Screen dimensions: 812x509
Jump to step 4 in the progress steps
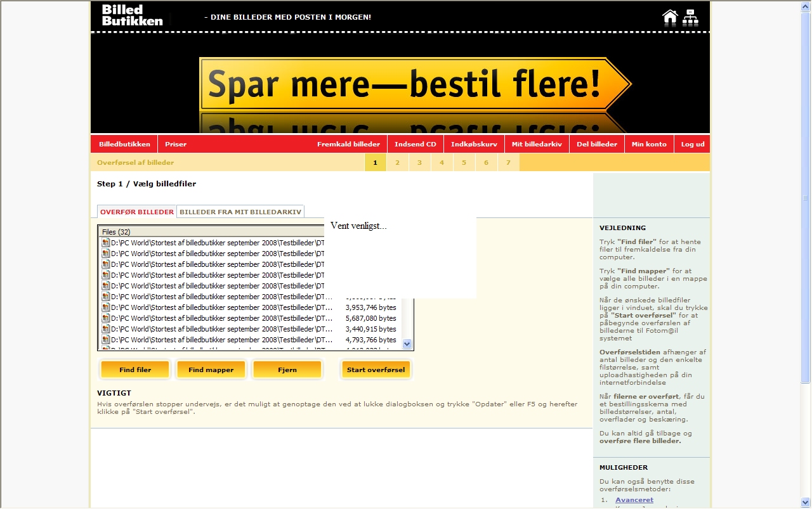[x=442, y=162]
